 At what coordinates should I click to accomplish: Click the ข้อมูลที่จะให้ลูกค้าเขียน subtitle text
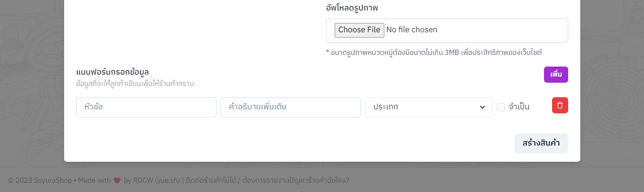pos(135,83)
